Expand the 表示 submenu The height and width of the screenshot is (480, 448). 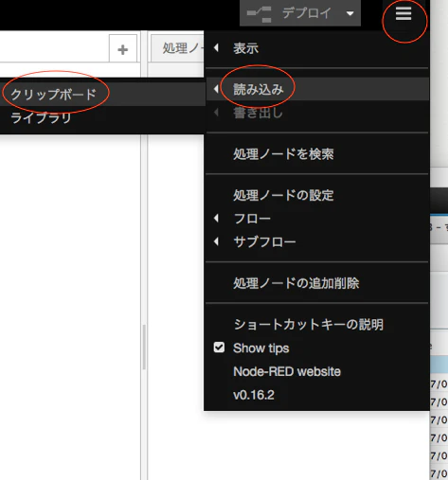tap(316, 48)
